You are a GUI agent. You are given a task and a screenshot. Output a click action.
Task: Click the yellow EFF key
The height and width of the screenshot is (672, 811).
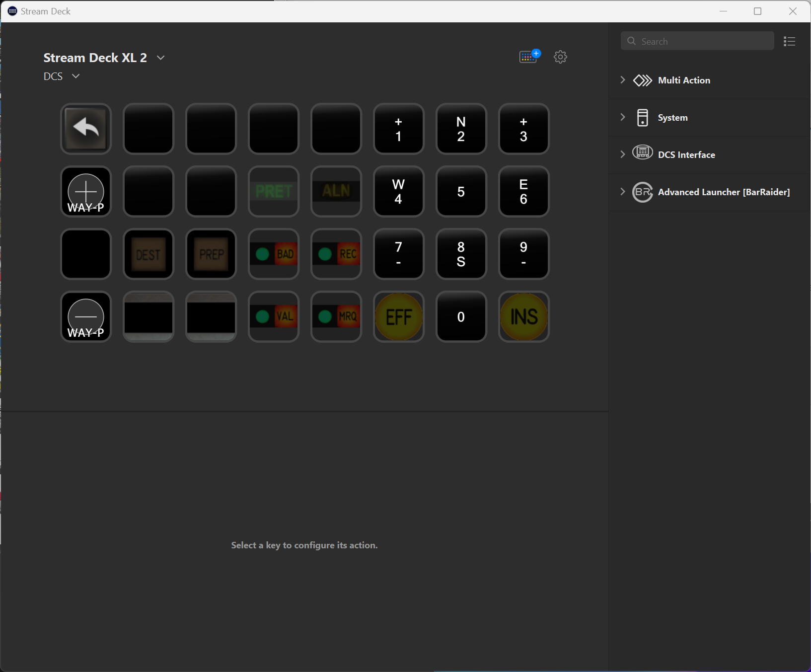(399, 317)
